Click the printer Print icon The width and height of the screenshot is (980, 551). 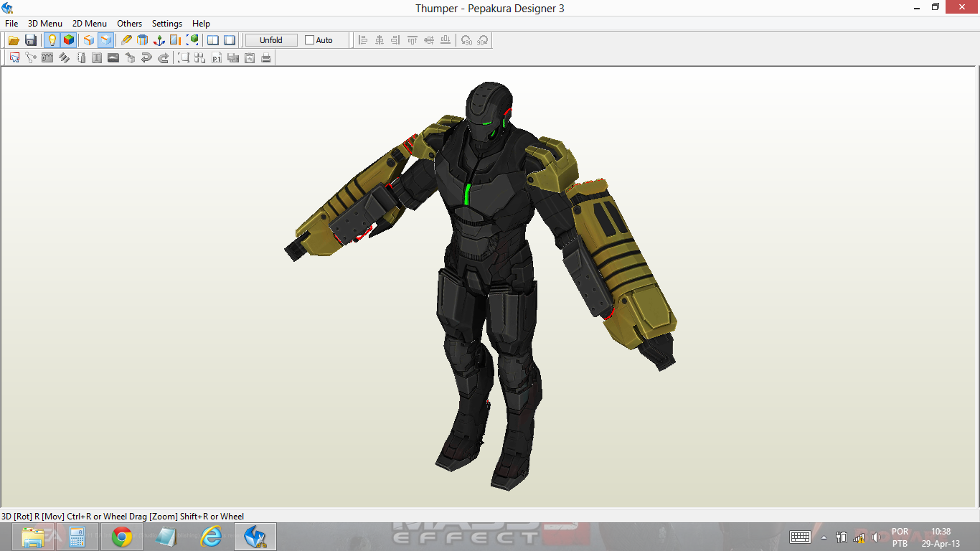click(x=266, y=57)
